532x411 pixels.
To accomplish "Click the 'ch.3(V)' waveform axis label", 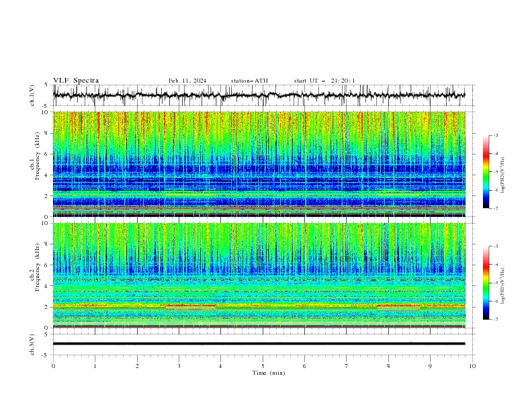I will (x=32, y=345).
